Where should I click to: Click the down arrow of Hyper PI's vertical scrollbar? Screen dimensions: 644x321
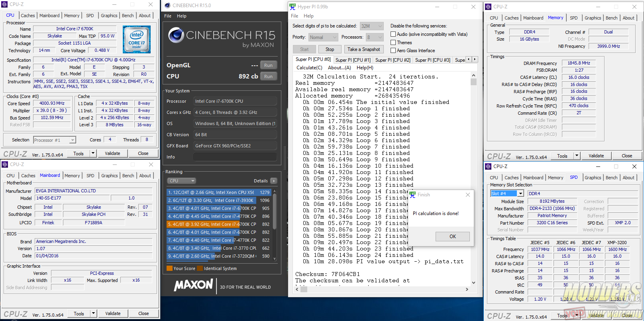click(473, 283)
